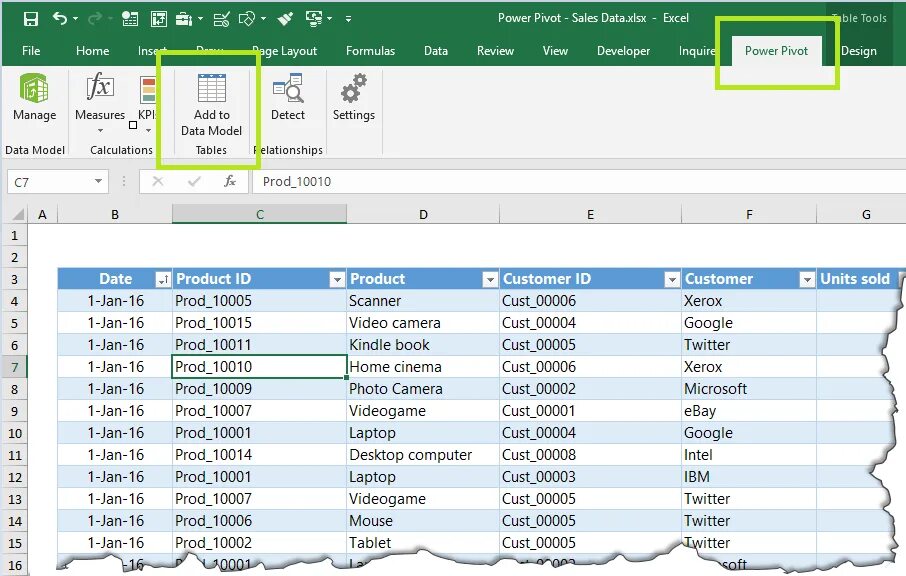The width and height of the screenshot is (906, 576).
Task: Open the shapes icon dropdown arrow
Action: tap(263, 18)
